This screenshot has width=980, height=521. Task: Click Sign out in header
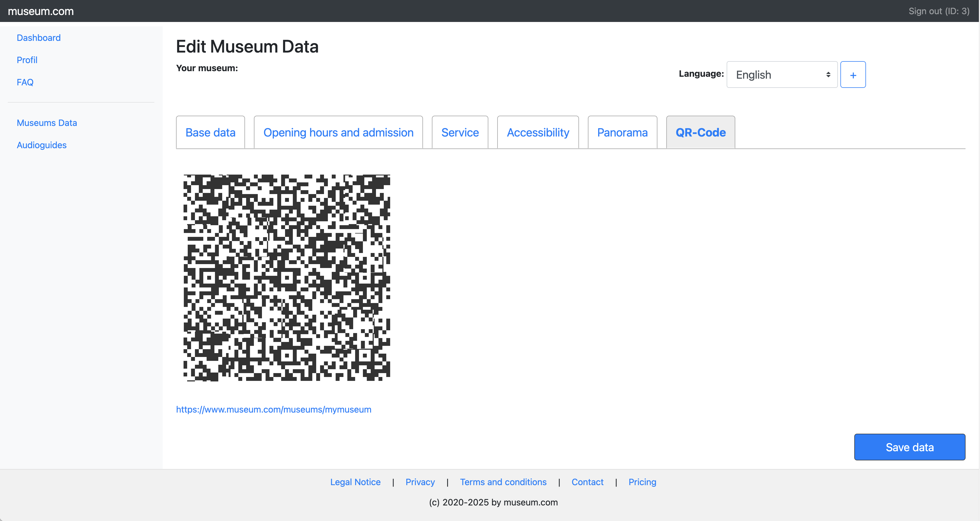939,11
